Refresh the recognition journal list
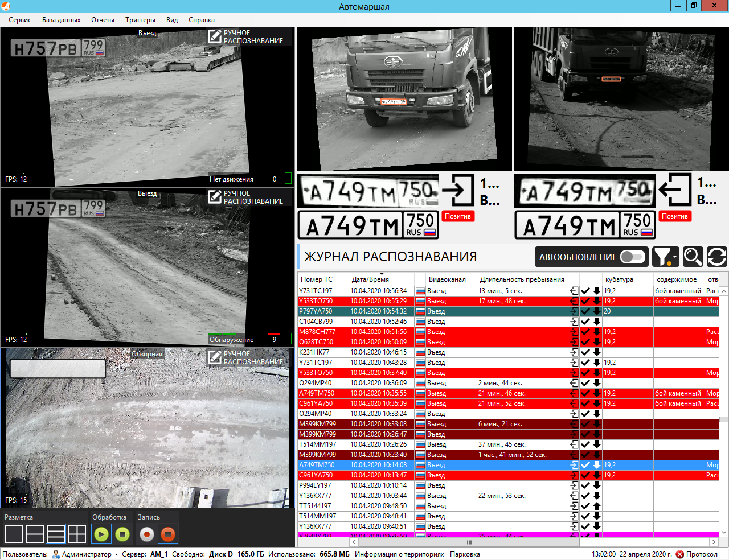This screenshot has width=729, height=560. pyautogui.click(x=717, y=257)
